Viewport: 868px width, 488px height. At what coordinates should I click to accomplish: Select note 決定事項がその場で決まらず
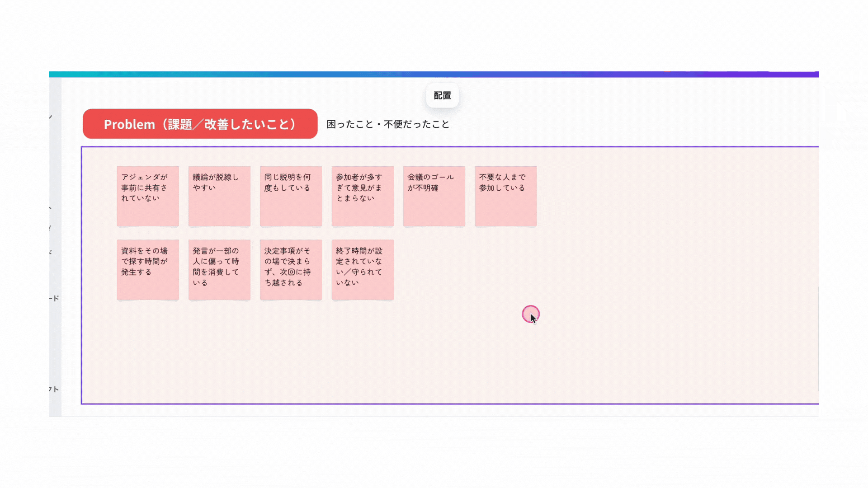tap(291, 270)
